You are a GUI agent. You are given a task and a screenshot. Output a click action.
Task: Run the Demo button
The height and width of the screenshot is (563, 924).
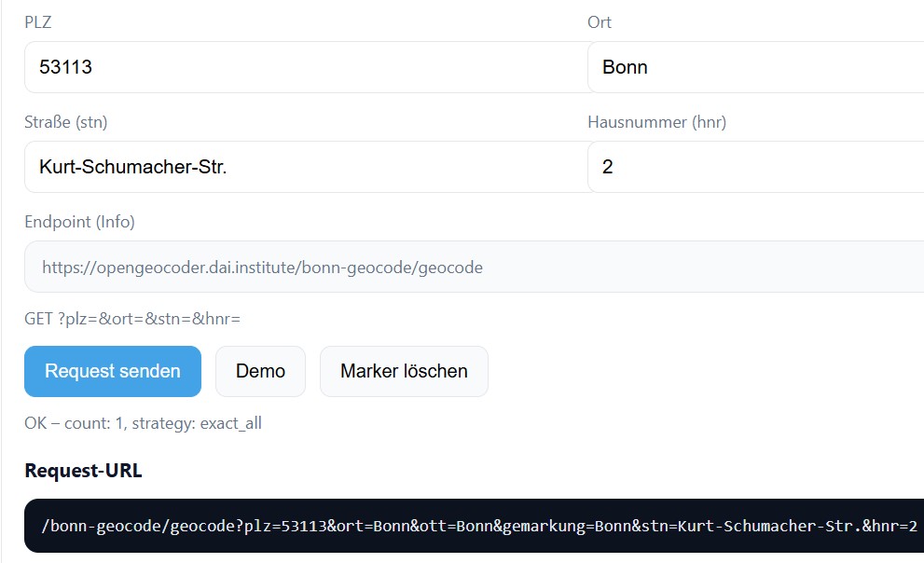(x=260, y=371)
